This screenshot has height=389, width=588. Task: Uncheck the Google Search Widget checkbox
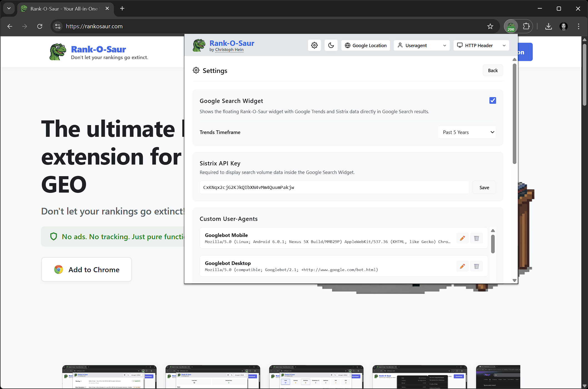[x=492, y=100]
